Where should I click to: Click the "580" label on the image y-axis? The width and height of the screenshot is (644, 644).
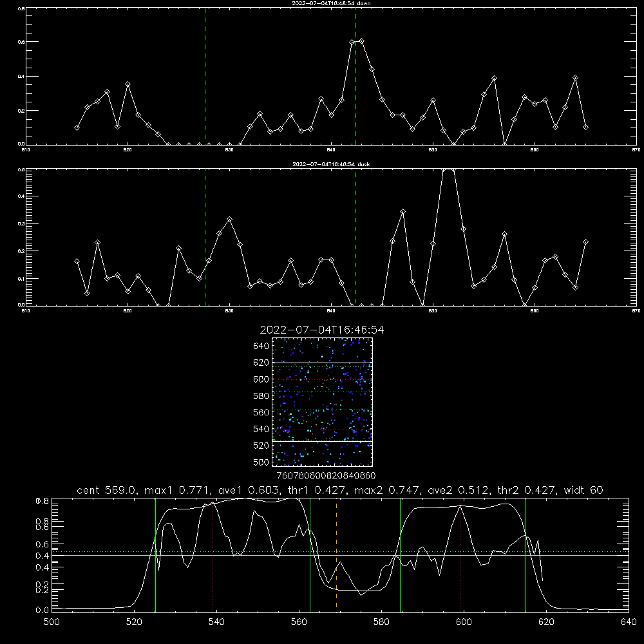click(x=261, y=396)
